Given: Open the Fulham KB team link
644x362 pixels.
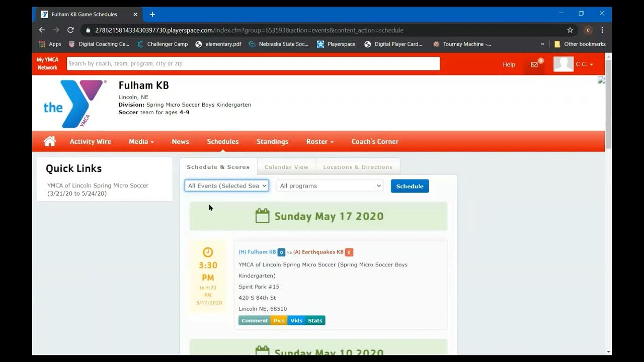Looking at the screenshot, I should tap(257, 252).
